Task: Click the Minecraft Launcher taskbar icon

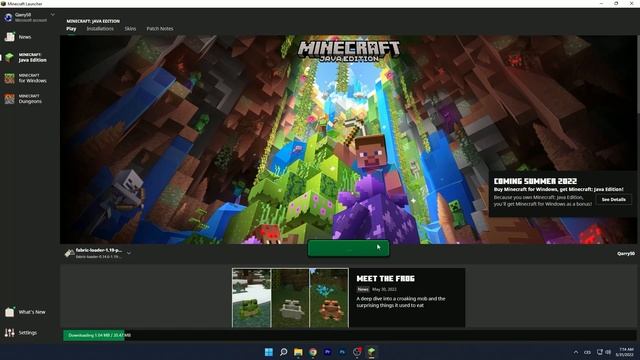Action: [x=371, y=352]
